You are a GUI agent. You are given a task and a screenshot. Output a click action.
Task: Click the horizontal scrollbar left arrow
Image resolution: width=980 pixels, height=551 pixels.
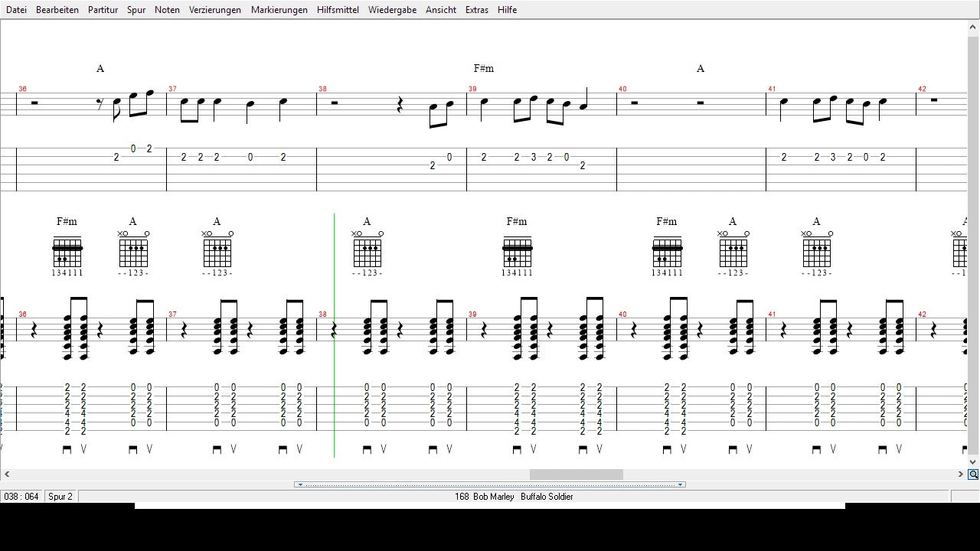pyautogui.click(x=7, y=474)
